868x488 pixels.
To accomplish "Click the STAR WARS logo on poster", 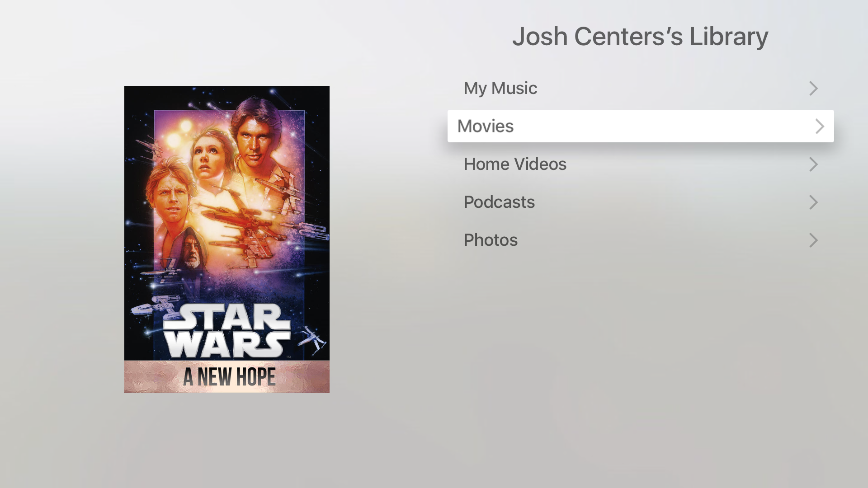I will [x=227, y=331].
